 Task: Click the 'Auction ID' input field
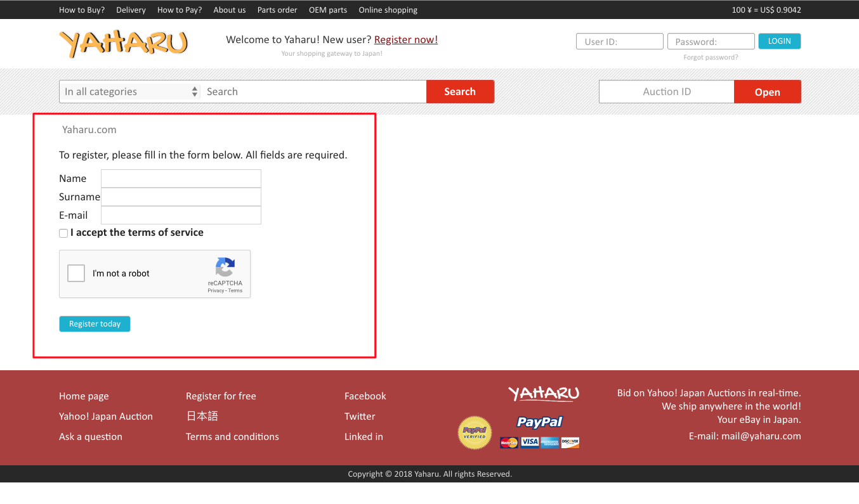pyautogui.click(x=667, y=91)
